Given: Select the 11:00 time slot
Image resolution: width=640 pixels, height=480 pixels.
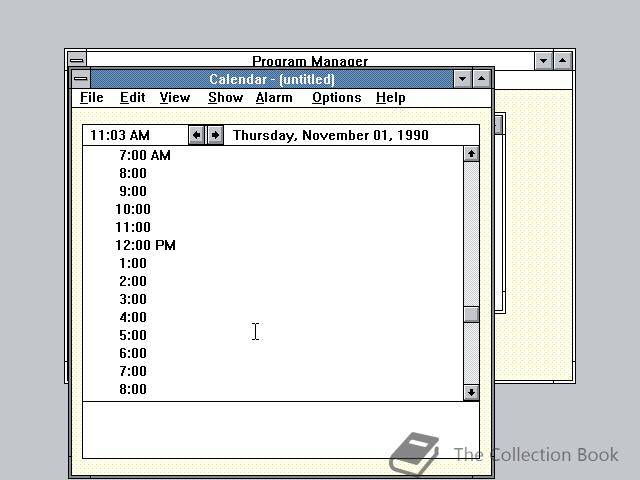Looking at the screenshot, I should [x=273, y=227].
